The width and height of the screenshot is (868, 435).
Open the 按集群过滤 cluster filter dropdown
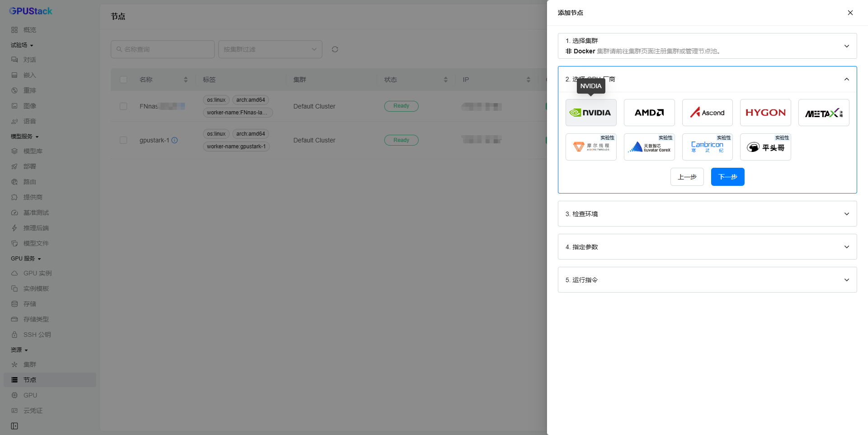(x=270, y=49)
